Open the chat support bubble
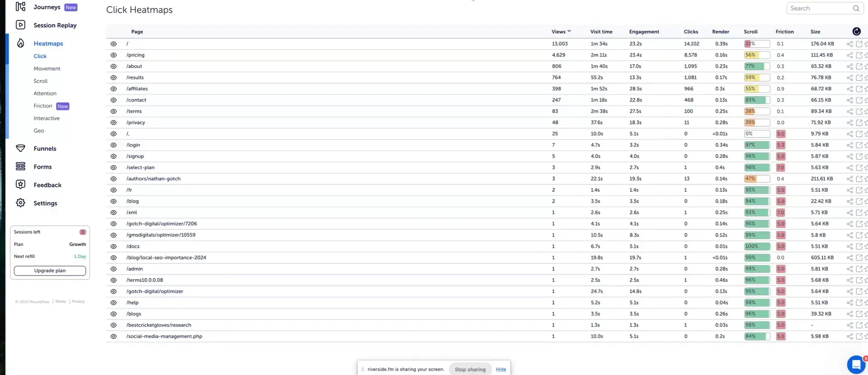The image size is (868, 375). [856, 364]
